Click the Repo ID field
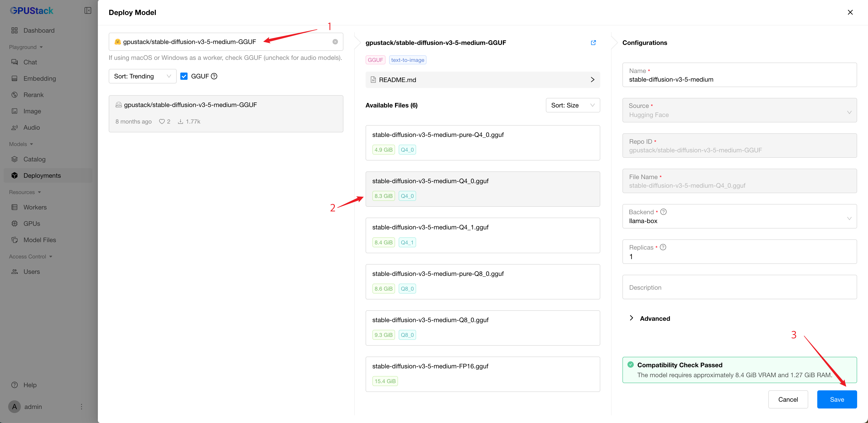 (739, 146)
